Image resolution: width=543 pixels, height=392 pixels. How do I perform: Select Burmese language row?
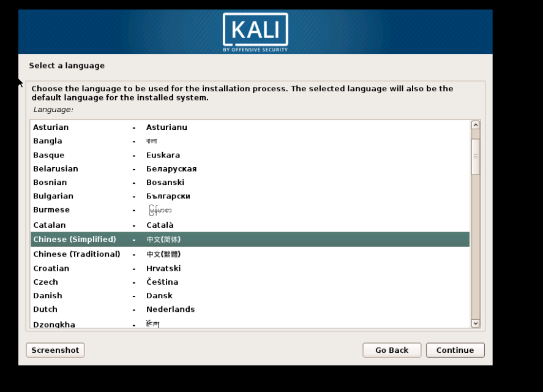(250, 210)
